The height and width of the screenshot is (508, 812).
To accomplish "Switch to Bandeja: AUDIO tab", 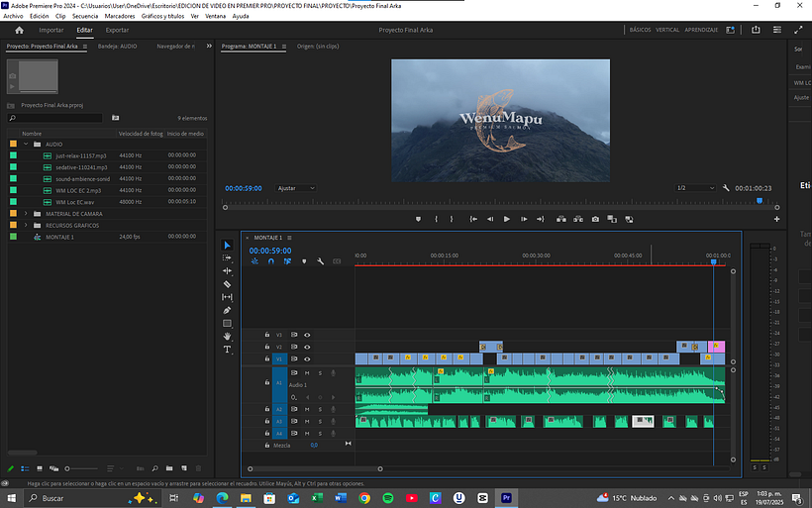I will coord(118,47).
